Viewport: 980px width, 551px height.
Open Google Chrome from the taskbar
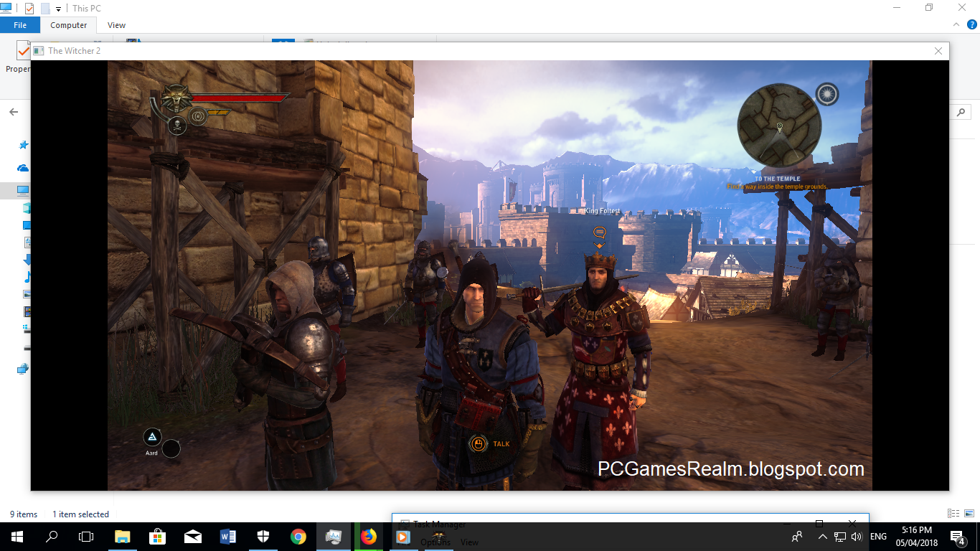click(298, 537)
